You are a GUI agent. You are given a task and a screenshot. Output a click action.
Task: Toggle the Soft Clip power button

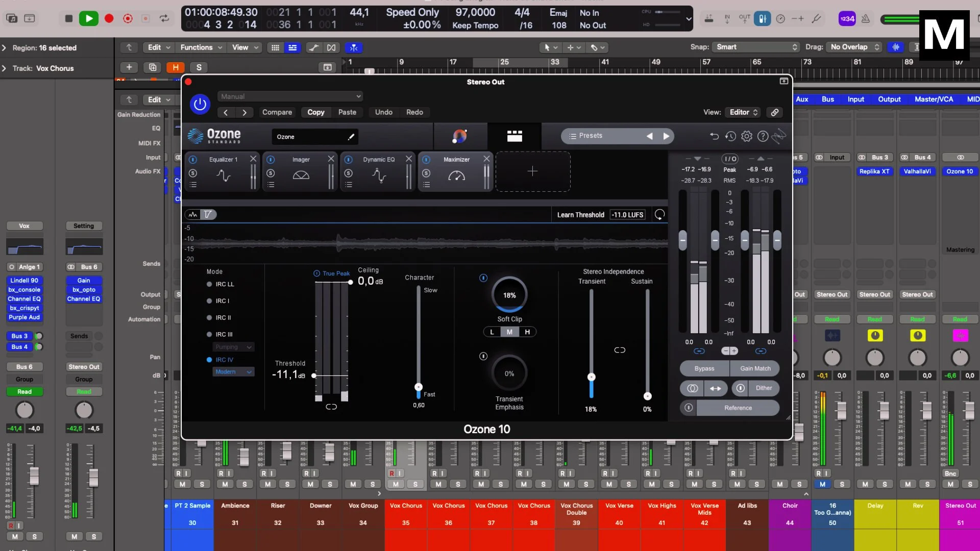pyautogui.click(x=483, y=278)
